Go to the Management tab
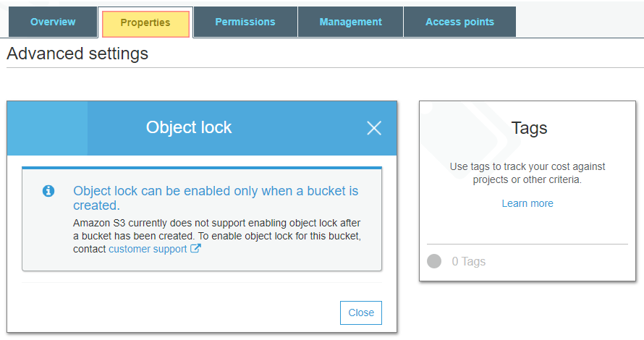 351,22
